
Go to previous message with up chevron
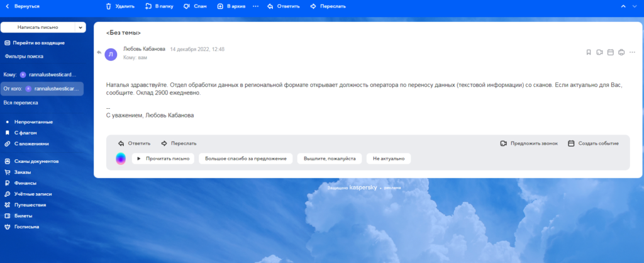pos(623,6)
